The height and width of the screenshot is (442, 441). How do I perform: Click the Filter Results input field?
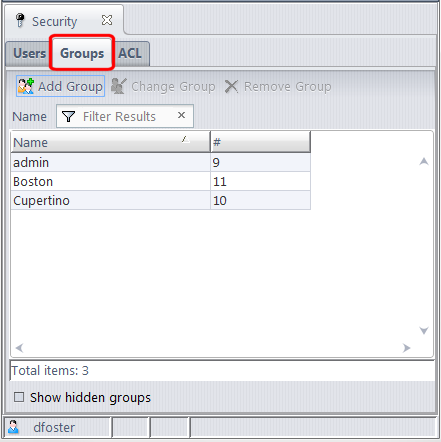(125, 116)
